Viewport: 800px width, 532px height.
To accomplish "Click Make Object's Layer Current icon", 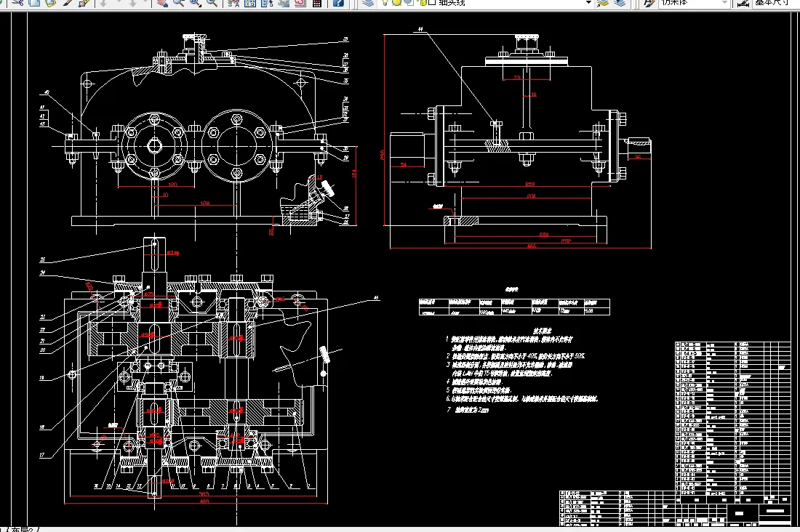I will click(x=603, y=3).
